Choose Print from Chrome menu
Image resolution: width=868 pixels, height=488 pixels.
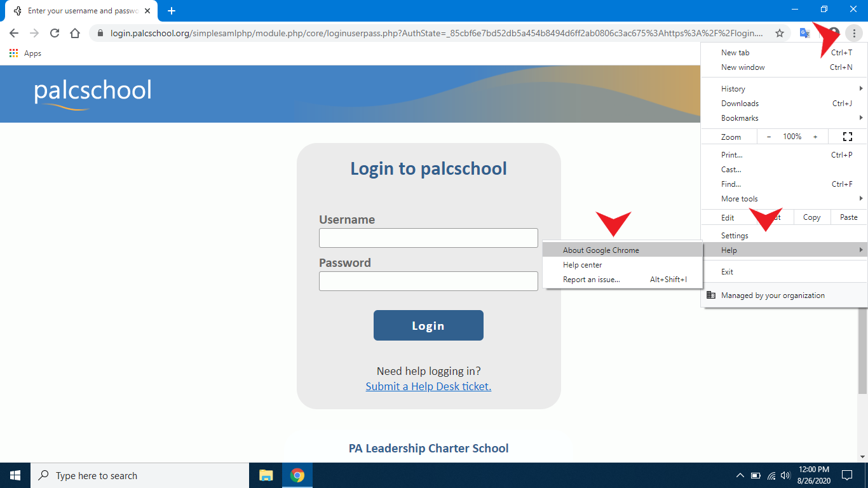pyautogui.click(x=784, y=155)
